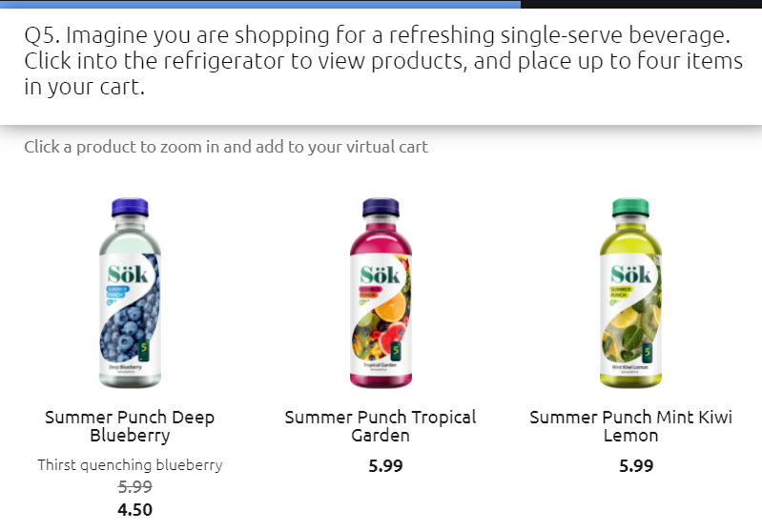The width and height of the screenshot is (762, 532).
Task: Open Summer Punch Tropical Garden product name
Action: 381,426
